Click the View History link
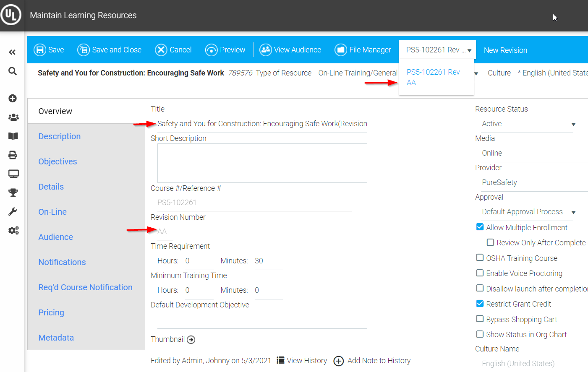This screenshot has width=588, height=372. tap(302, 361)
